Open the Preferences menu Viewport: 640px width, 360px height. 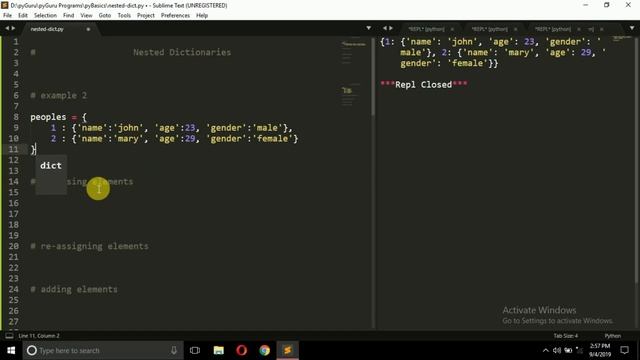(176, 16)
